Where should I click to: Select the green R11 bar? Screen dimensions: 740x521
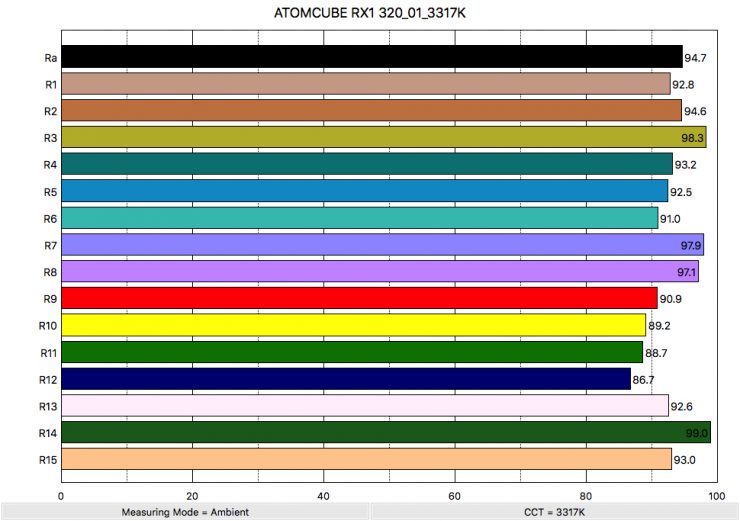click(x=352, y=352)
